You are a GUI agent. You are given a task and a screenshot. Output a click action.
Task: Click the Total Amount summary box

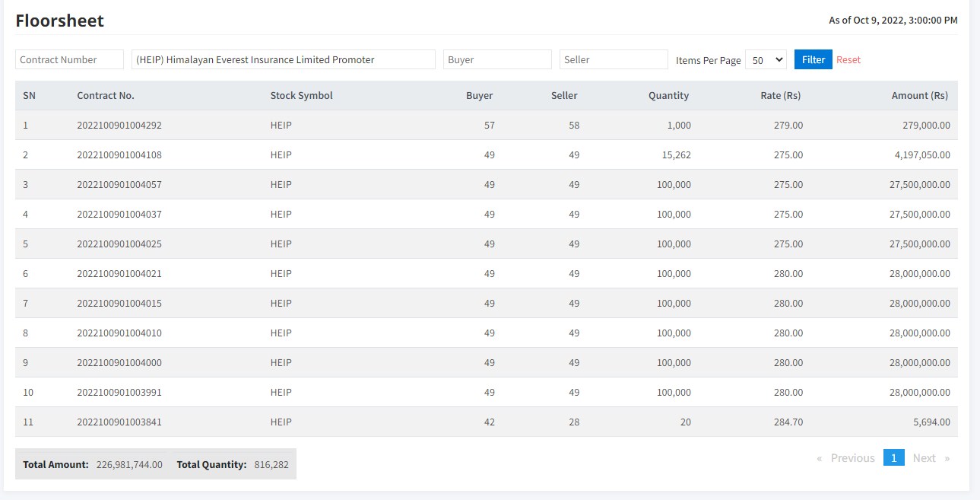point(92,464)
